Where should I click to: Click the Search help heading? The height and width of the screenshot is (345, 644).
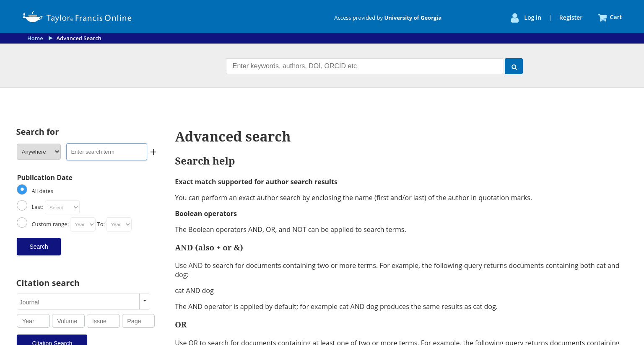coord(205,161)
